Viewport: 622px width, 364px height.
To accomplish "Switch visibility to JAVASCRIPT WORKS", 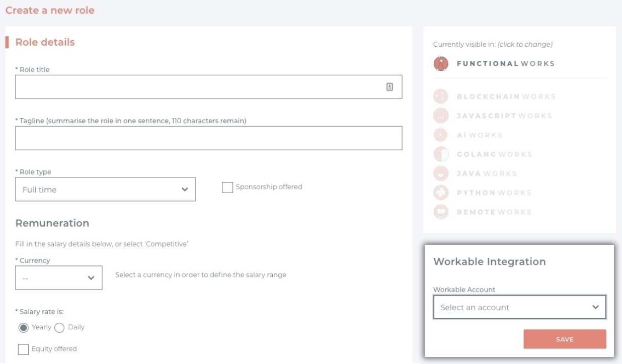I will (x=504, y=116).
